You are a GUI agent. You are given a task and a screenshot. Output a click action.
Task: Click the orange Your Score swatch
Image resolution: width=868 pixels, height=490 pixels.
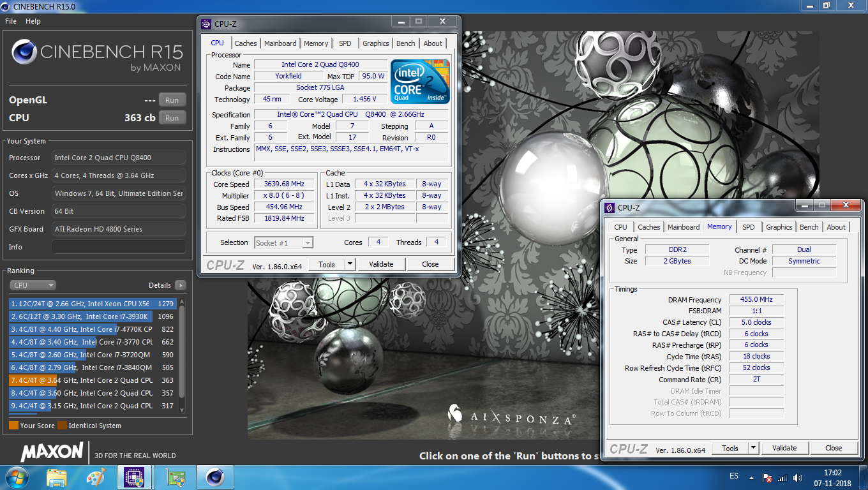[13, 426]
